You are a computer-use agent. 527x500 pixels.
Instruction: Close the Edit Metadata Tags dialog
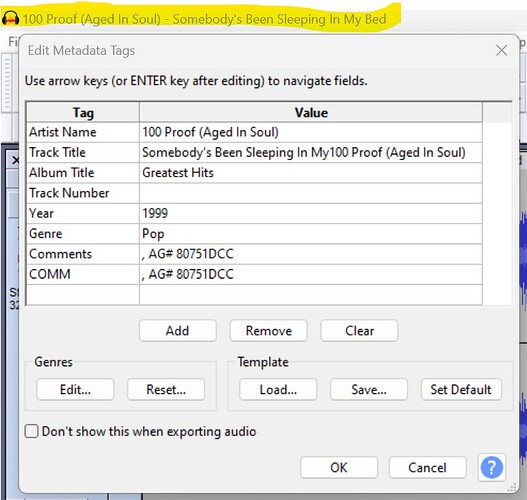point(501,50)
